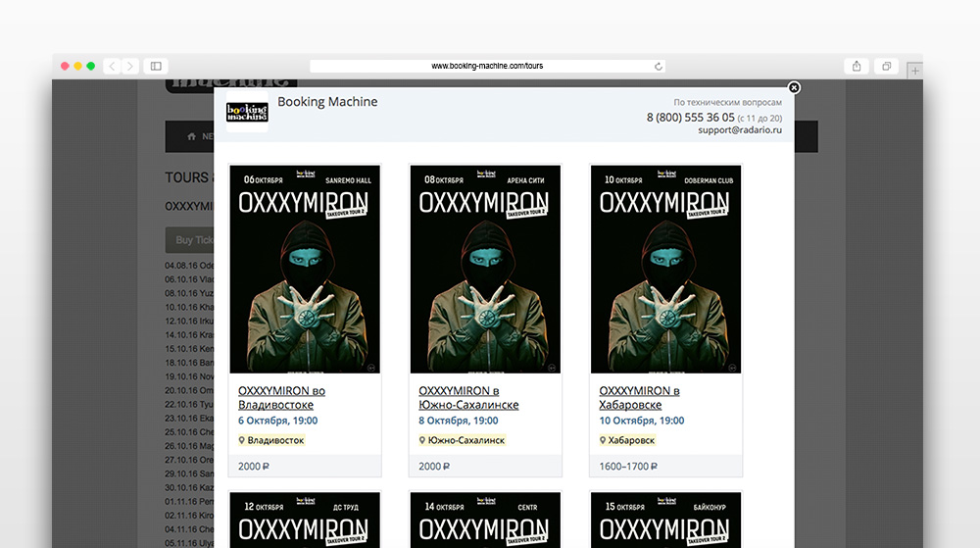Open the browser share button

pos(857,66)
